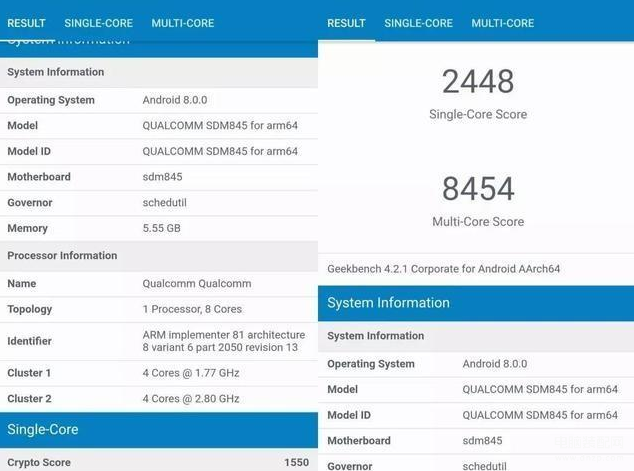Click the 'Processor Information' subheading
Image resolution: width=634 pixels, height=471 pixels.
[62, 256]
